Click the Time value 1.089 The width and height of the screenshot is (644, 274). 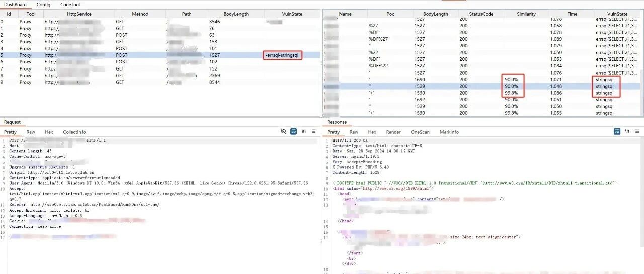pyautogui.click(x=556, y=39)
